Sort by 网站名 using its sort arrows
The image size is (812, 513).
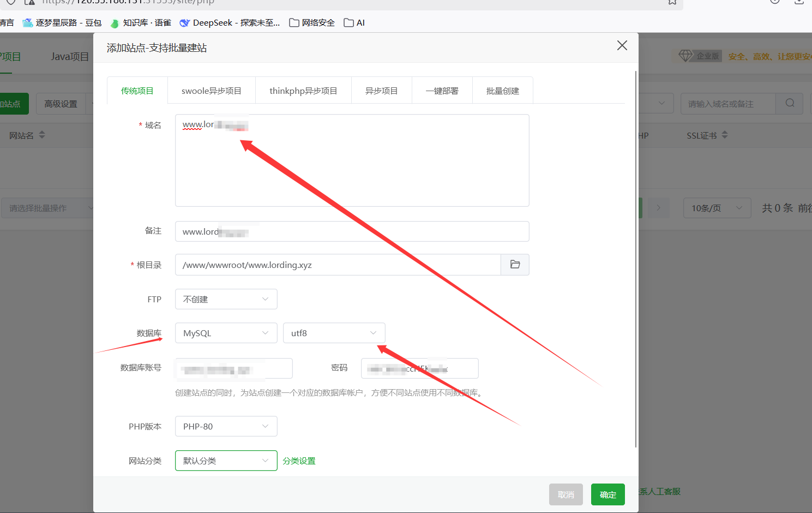coord(42,135)
